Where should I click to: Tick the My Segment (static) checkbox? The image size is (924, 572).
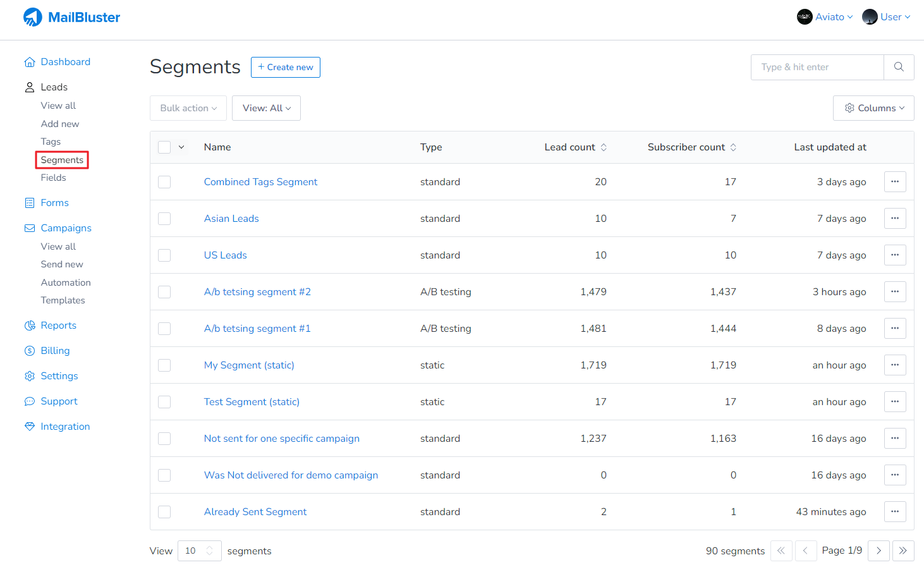click(164, 365)
